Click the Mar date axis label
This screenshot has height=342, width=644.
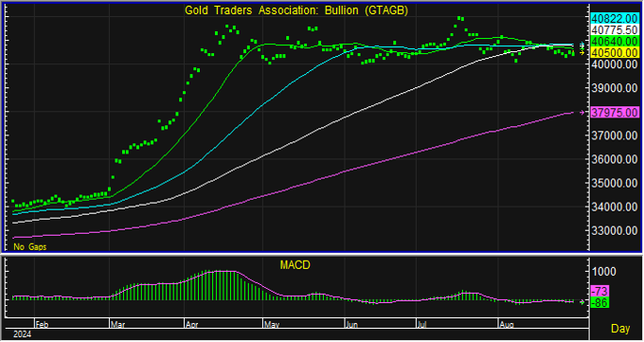click(117, 324)
